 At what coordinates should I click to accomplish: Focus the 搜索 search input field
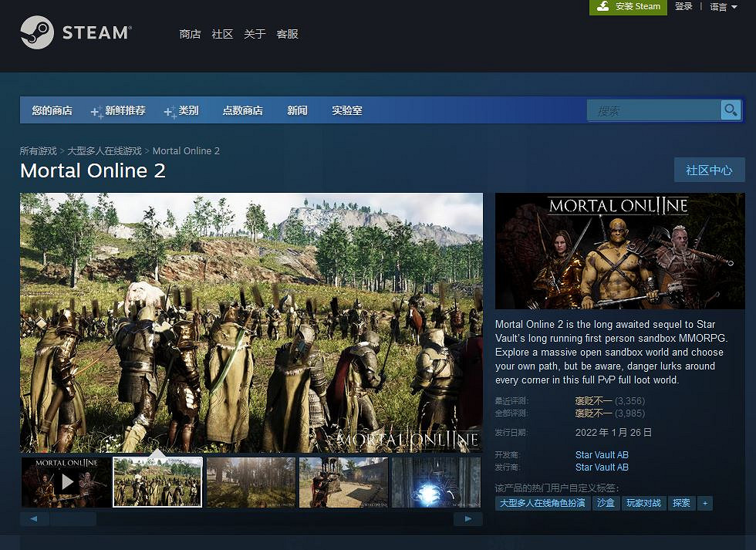click(x=653, y=110)
